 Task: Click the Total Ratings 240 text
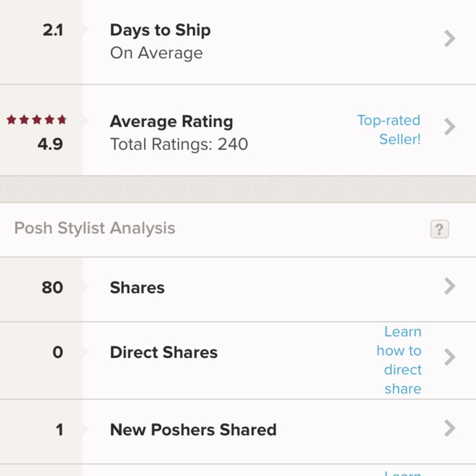tap(178, 144)
